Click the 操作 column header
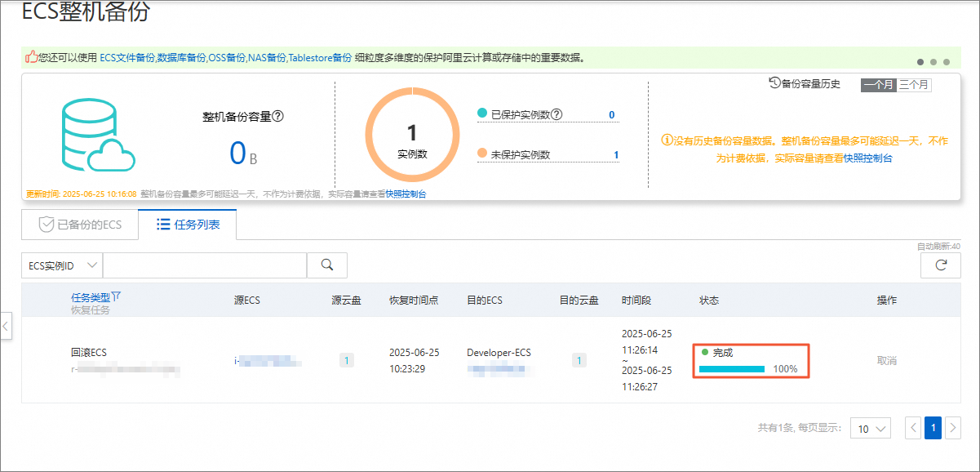 click(887, 301)
